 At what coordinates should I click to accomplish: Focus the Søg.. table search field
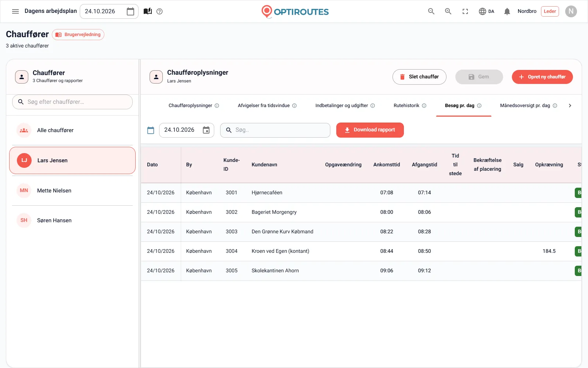tap(275, 130)
